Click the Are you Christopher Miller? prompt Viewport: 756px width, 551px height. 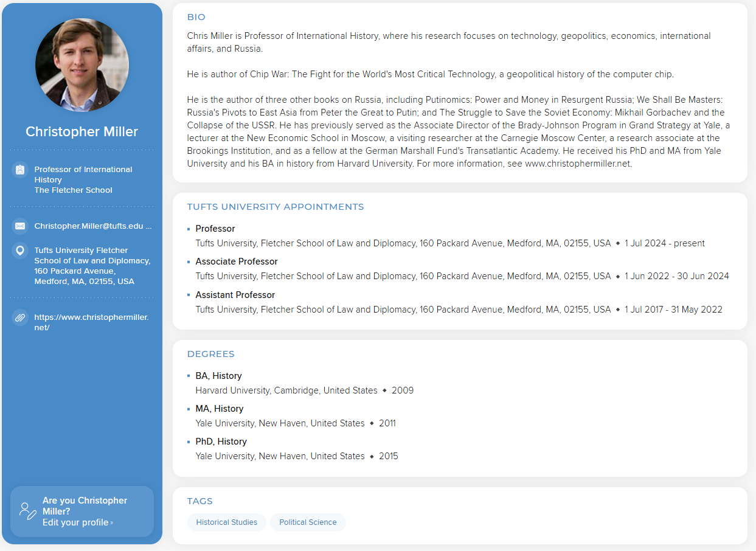tap(85, 506)
